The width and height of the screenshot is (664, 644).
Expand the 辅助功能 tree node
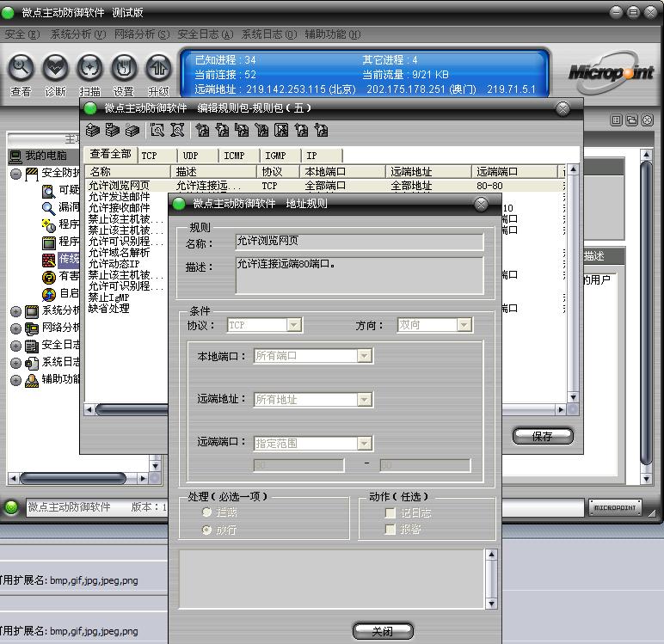point(15,380)
